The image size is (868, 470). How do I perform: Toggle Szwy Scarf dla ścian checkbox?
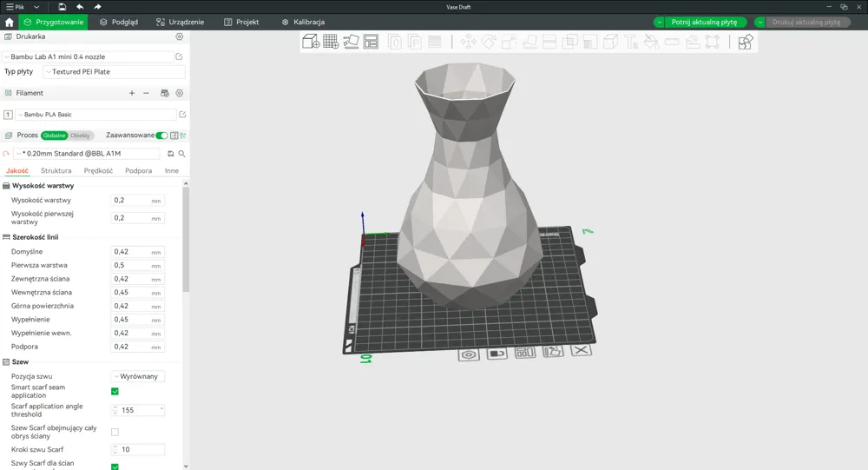115,467
